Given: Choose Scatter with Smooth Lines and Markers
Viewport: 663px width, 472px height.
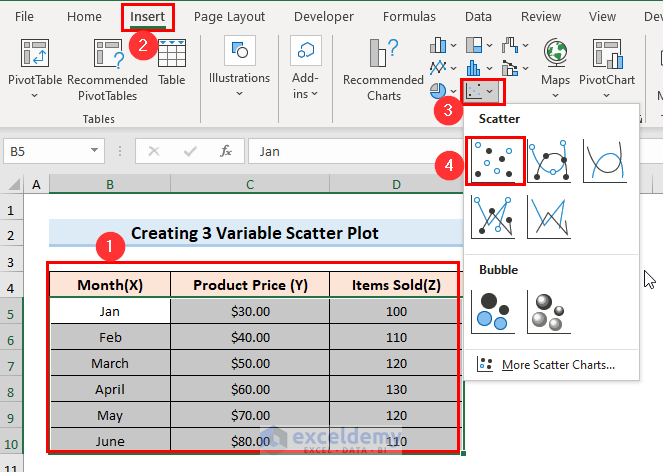Looking at the screenshot, I should click(549, 161).
